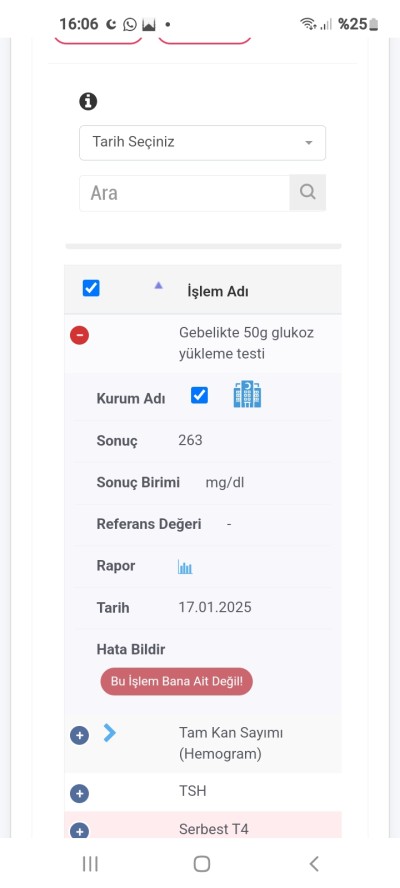Select the TSH test name
This screenshot has width=400, height=888.
point(193,791)
